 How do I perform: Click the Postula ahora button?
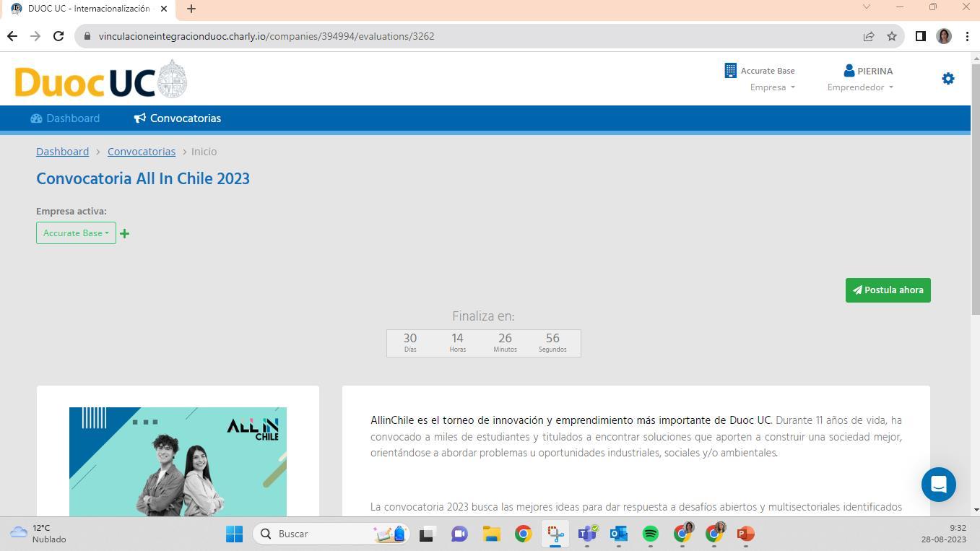888,290
